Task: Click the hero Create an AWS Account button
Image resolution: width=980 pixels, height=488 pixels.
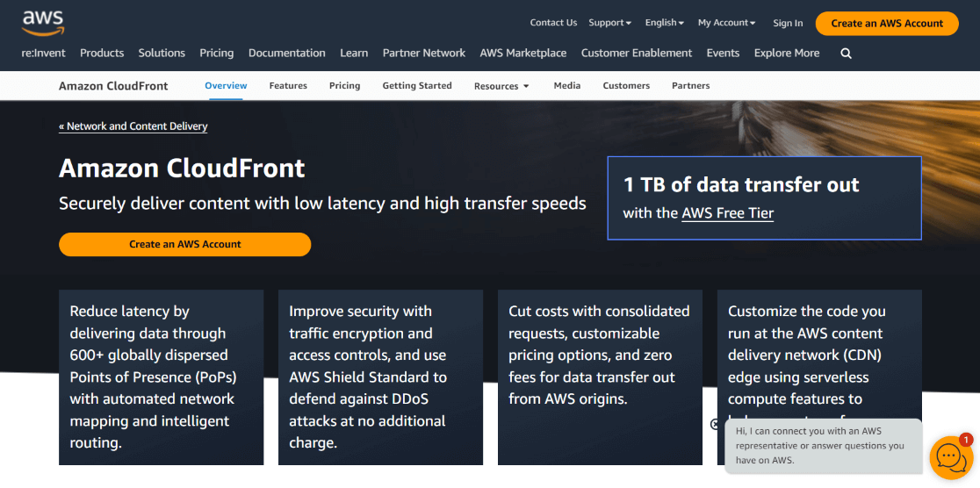Action: pyautogui.click(x=185, y=244)
